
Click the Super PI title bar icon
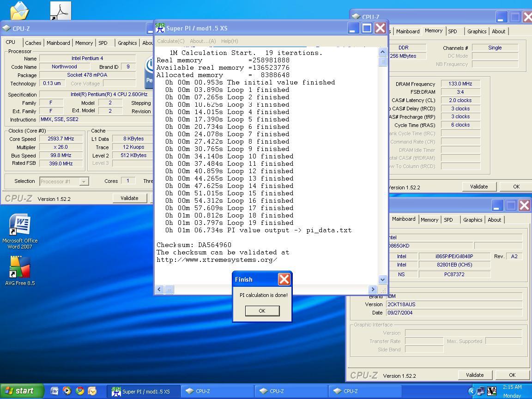(x=160, y=28)
